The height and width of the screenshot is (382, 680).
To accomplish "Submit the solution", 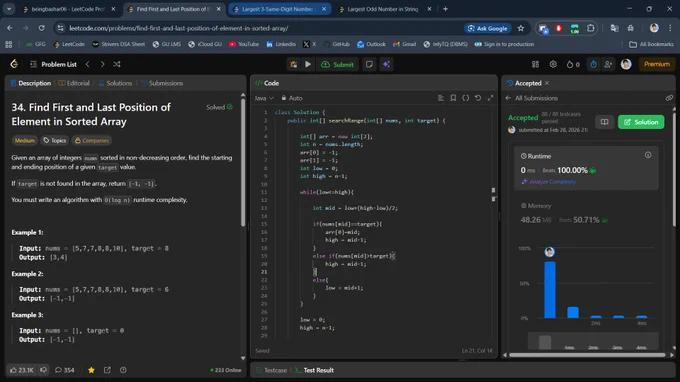I will tap(337, 64).
